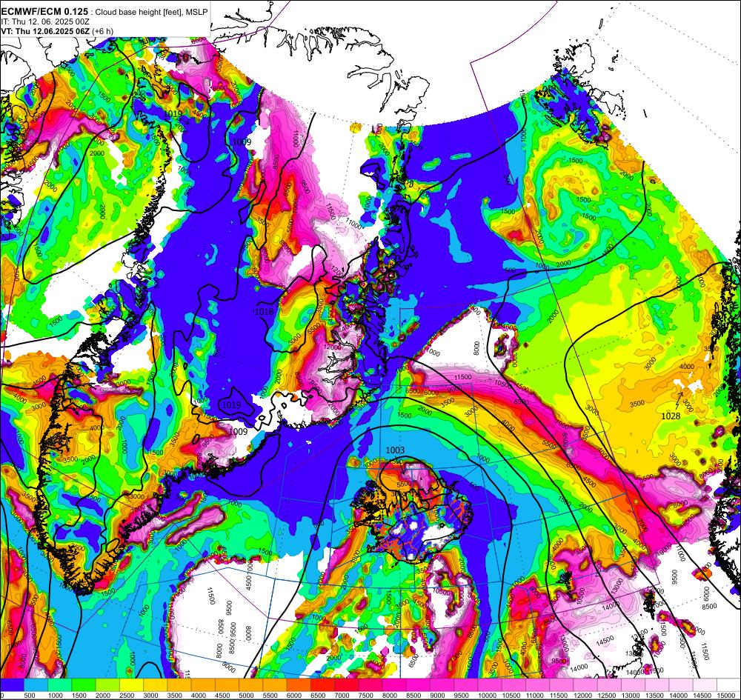Click the legend scale label 14500
This screenshot has width=741, height=700.
point(702,695)
